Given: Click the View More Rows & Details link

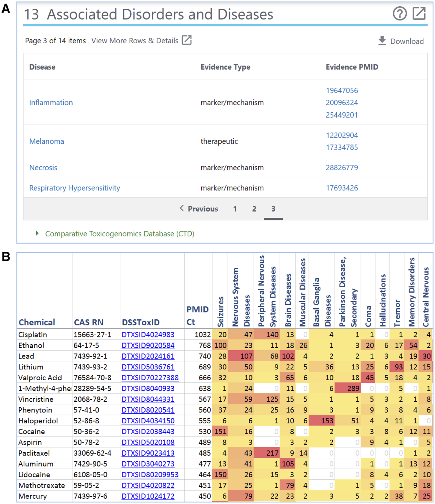Looking at the screenshot, I should tap(135, 41).
